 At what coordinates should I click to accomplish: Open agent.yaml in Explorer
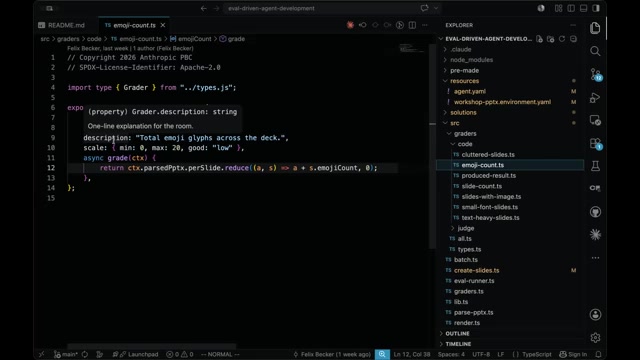(470, 91)
